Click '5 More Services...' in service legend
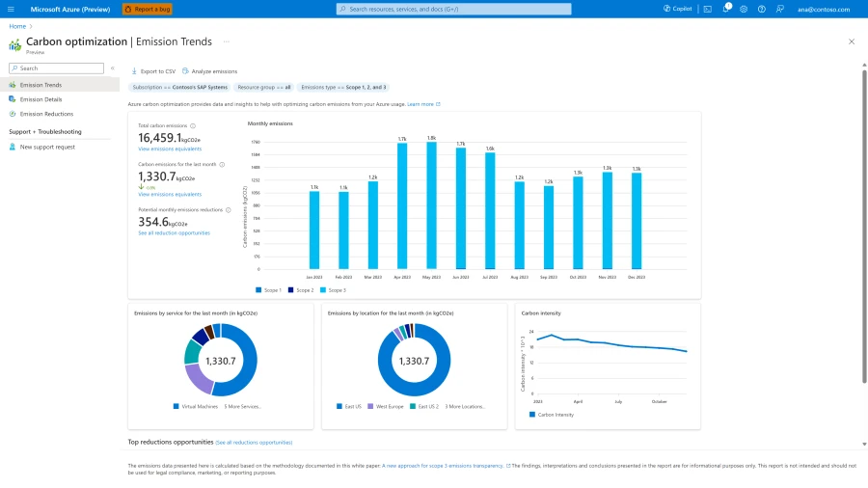The width and height of the screenshot is (868, 488). pyautogui.click(x=242, y=406)
